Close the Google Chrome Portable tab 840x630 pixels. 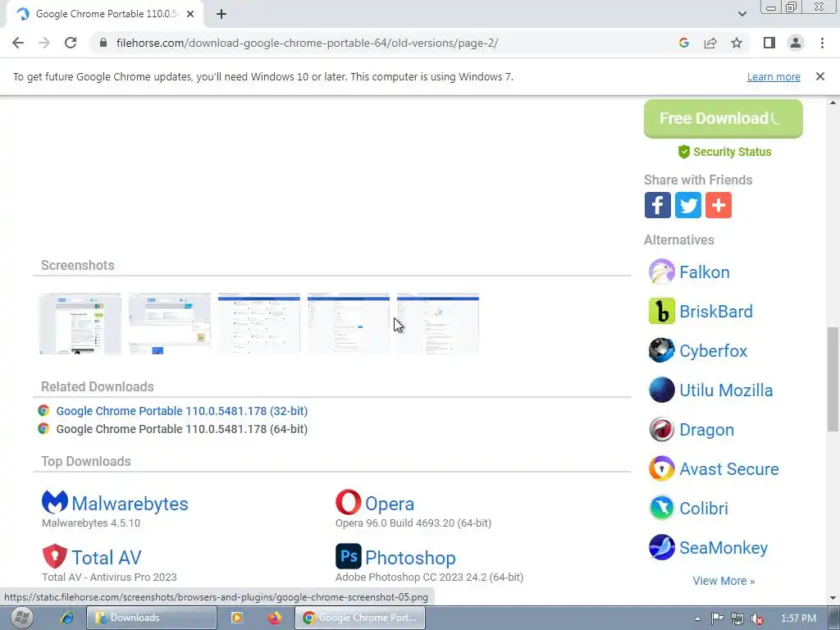pos(190,14)
